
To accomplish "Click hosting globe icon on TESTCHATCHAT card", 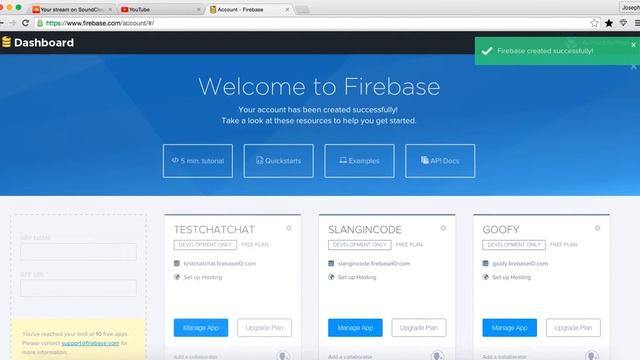I will click(177, 277).
